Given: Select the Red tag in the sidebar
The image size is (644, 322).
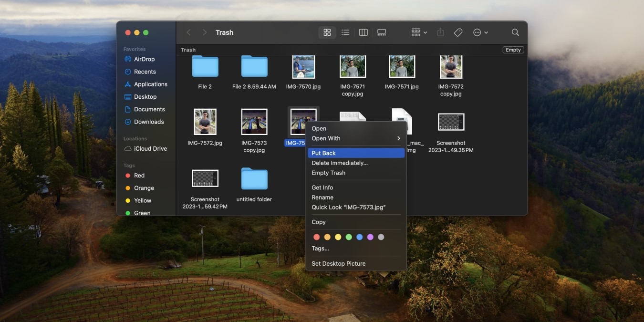Looking at the screenshot, I should (x=138, y=175).
